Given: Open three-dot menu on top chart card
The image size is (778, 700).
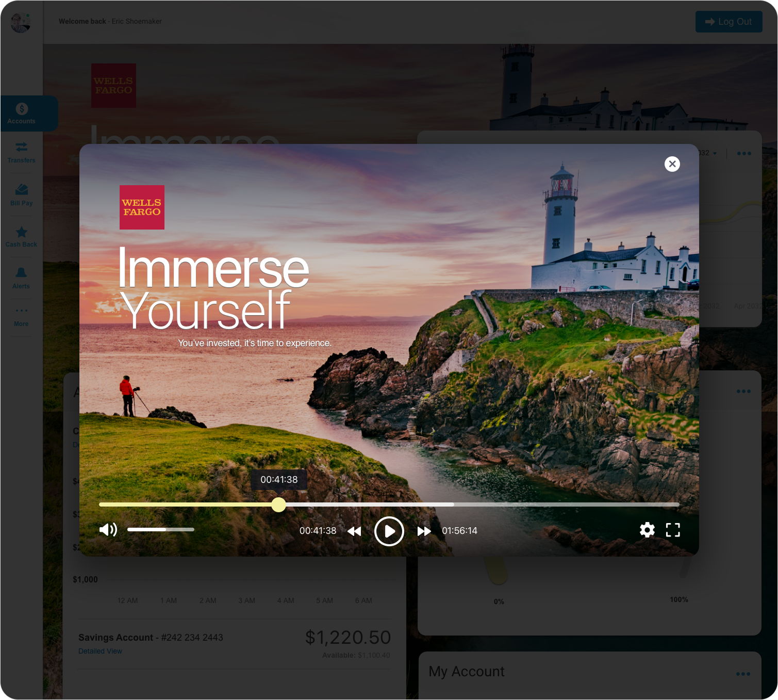Looking at the screenshot, I should point(744,153).
